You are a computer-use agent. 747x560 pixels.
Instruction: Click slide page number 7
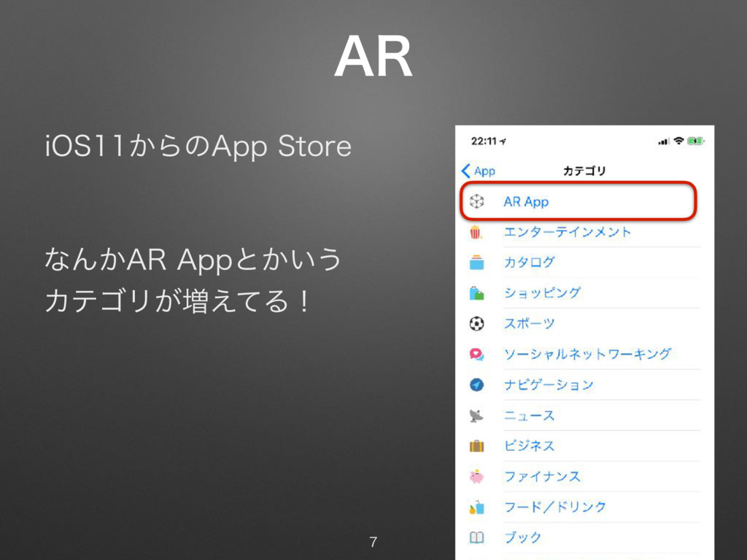point(373,542)
